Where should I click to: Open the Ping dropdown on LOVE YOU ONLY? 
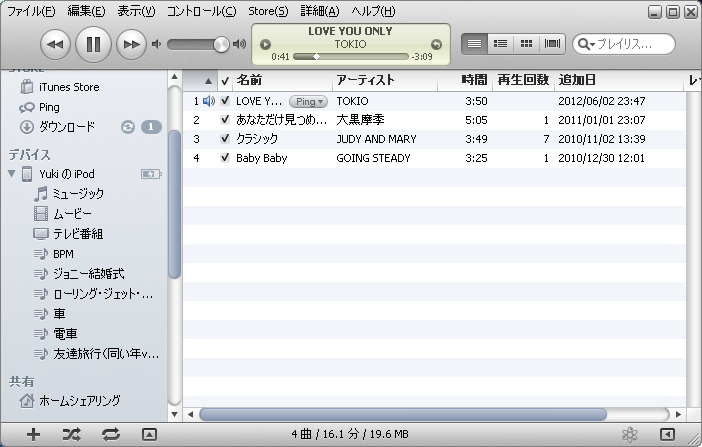tap(308, 101)
